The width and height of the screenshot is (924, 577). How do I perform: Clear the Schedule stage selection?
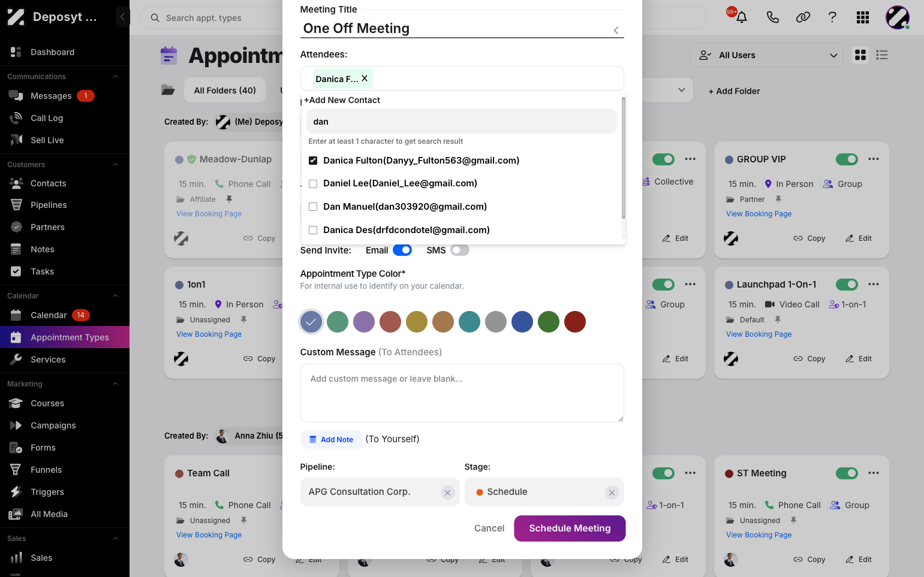click(x=612, y=493)
